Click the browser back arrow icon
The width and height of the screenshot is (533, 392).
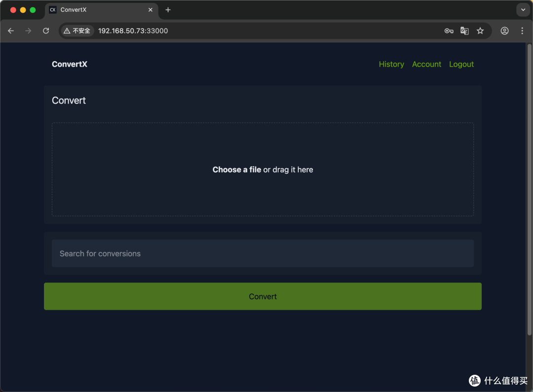[11, 31]
